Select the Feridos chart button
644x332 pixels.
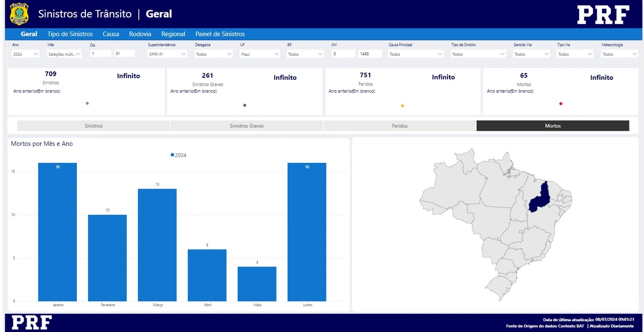[x=400, y=126]
